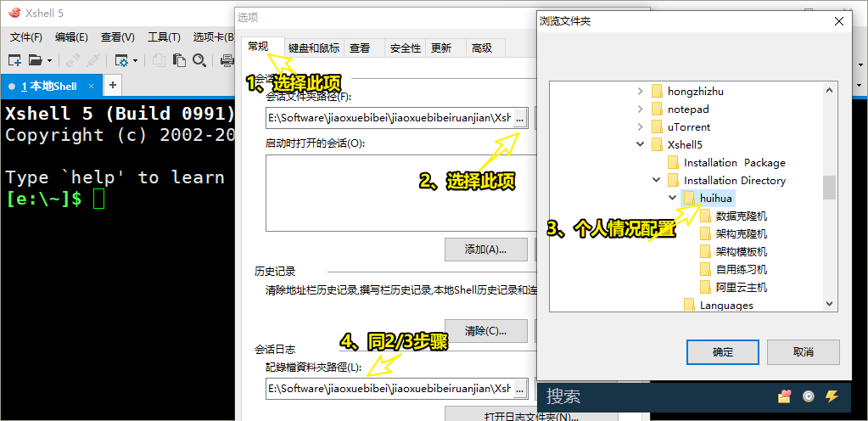Select the Installation Directory folder
Image resolution: width=868 pixels, height=421 pixels.
click(x=735, y=181)
